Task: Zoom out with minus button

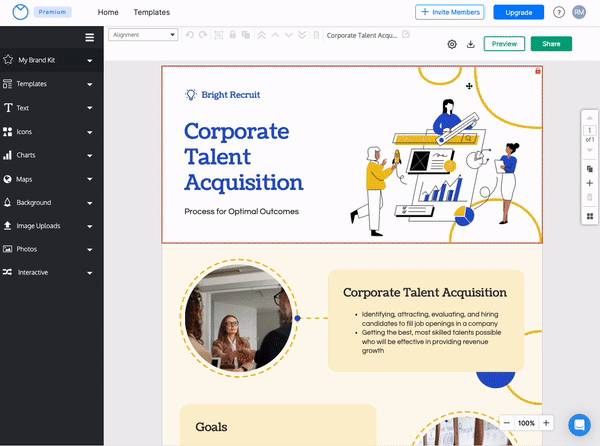Action: (507, 423)
